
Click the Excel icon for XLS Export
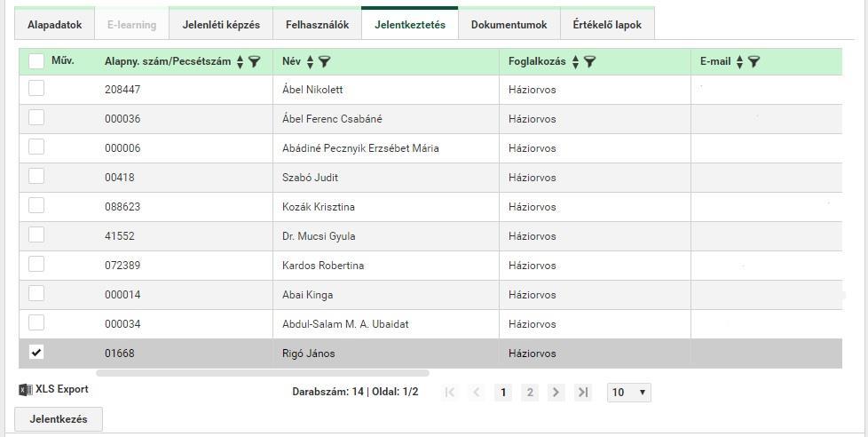tap(26, 389)
